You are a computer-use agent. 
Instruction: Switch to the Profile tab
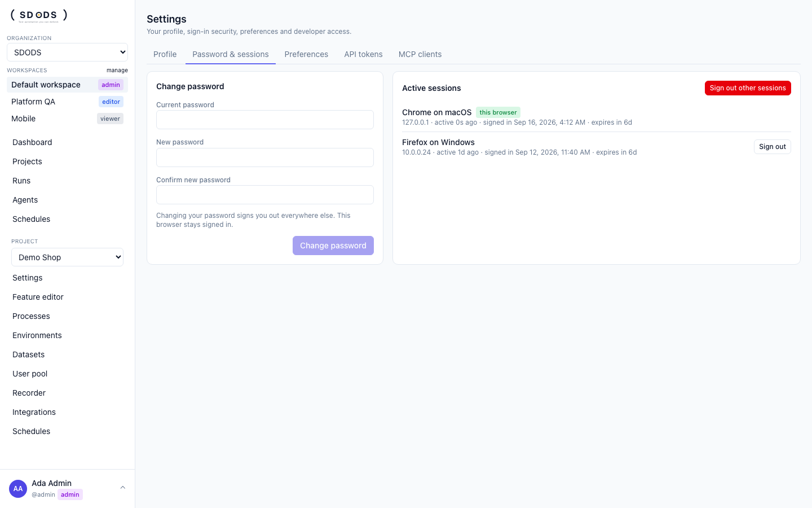[x=165, y=54]
